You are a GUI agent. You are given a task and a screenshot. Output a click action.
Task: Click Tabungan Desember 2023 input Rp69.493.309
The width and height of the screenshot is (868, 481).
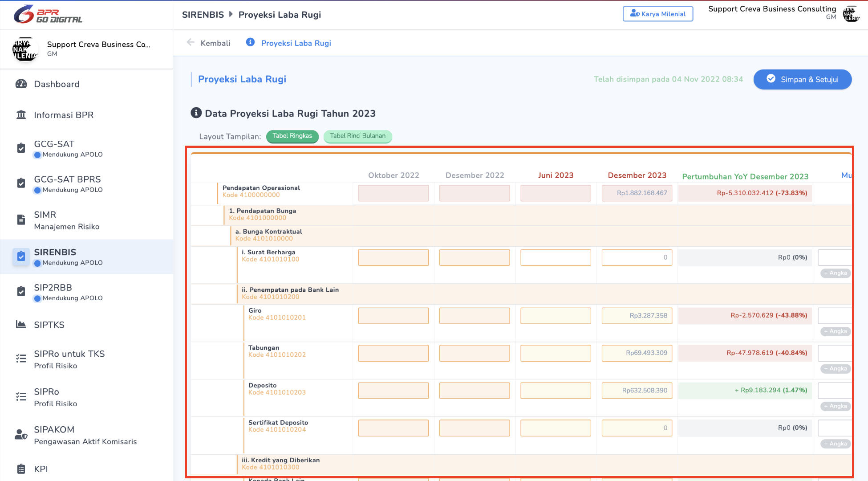[637, 353]
